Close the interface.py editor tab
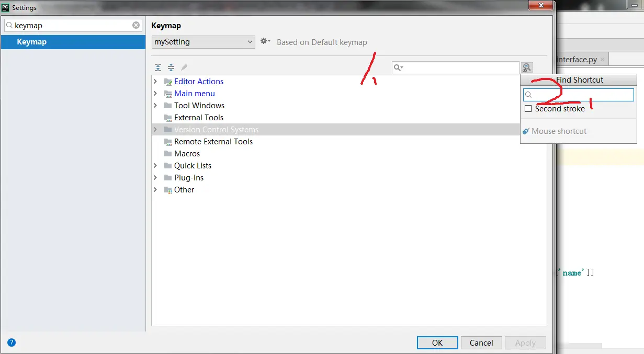This screenshot has width=644, height=354. pos(602,60)
